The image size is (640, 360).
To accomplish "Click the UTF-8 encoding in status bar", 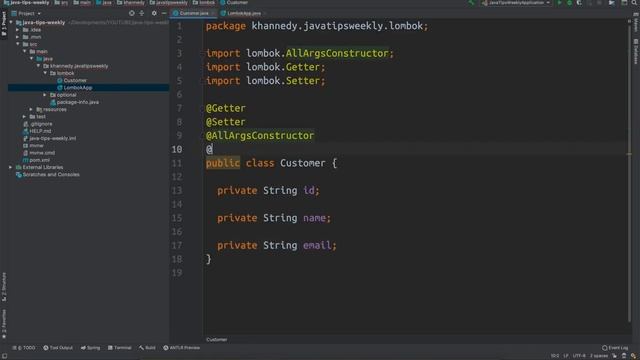I will 579,356.
